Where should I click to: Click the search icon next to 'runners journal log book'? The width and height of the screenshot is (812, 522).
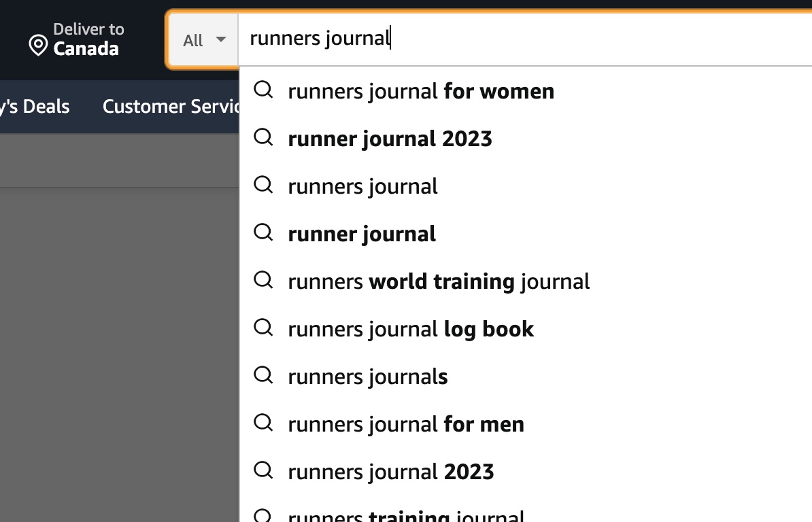coord(263,328)
